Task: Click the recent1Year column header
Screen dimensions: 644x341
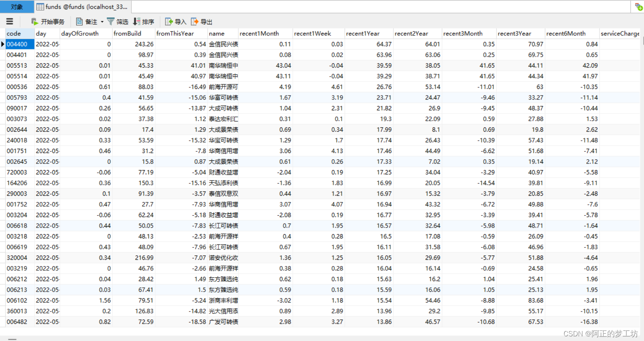Action: coord(369,33)
